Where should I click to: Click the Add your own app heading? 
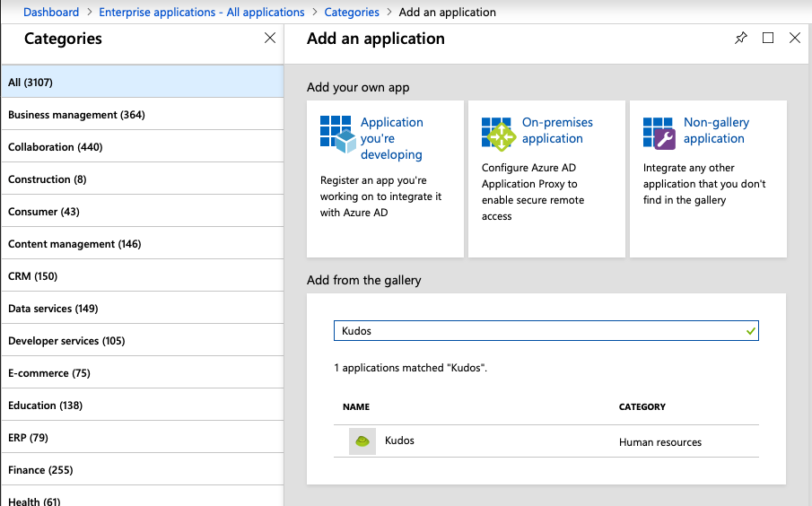(x=358, y=88)
